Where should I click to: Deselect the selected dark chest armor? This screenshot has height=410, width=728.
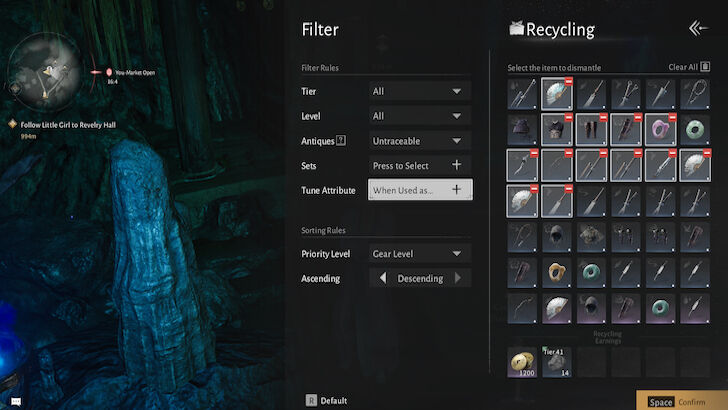coord(556,130)
